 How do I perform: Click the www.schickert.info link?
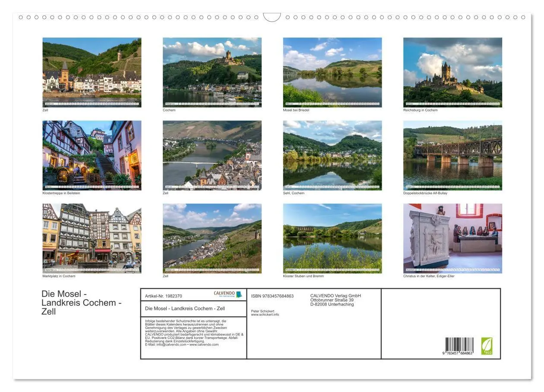[x=265, y=314]
